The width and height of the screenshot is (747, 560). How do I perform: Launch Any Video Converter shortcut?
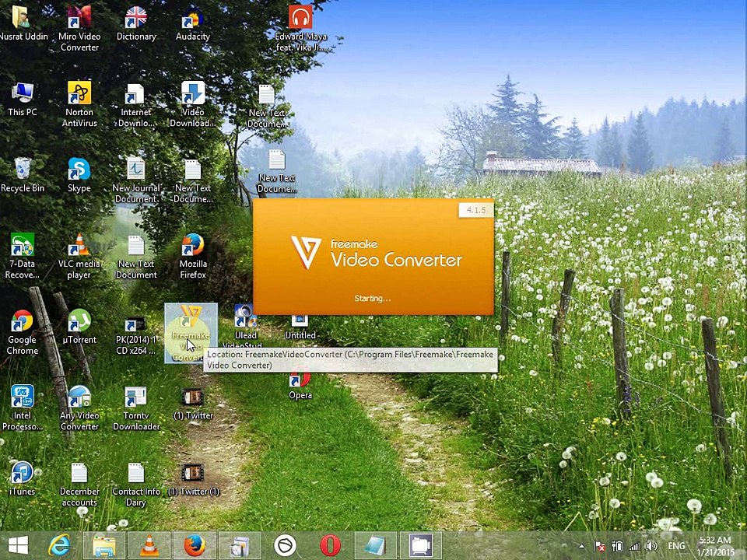click(x=79, y=408)
